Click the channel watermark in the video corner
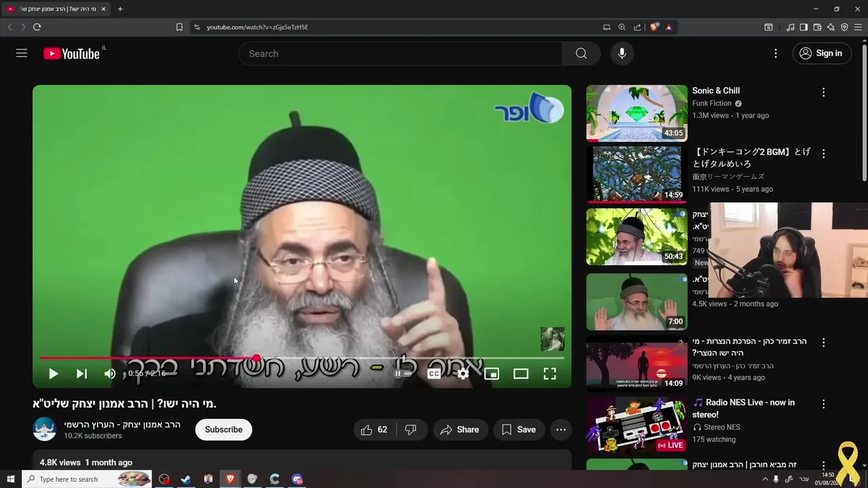Image resolution: width=868 pixels, height=488 pixels. [x=552, y=339]
